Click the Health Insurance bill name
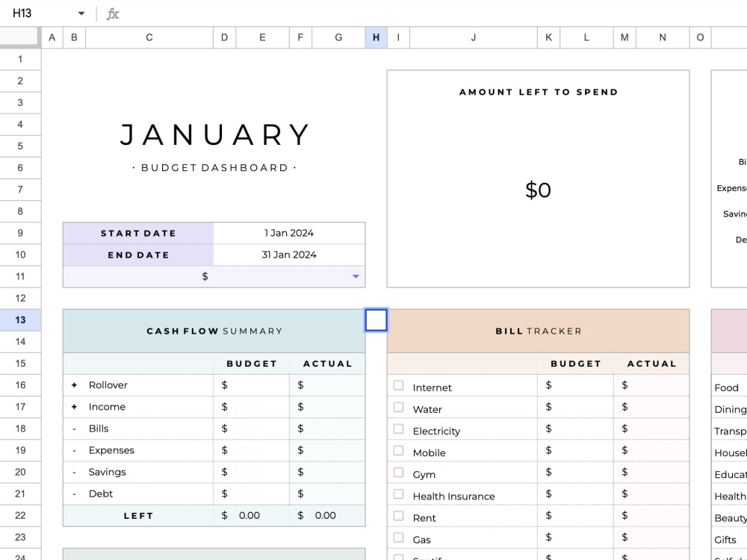 (x=453, y=497)
